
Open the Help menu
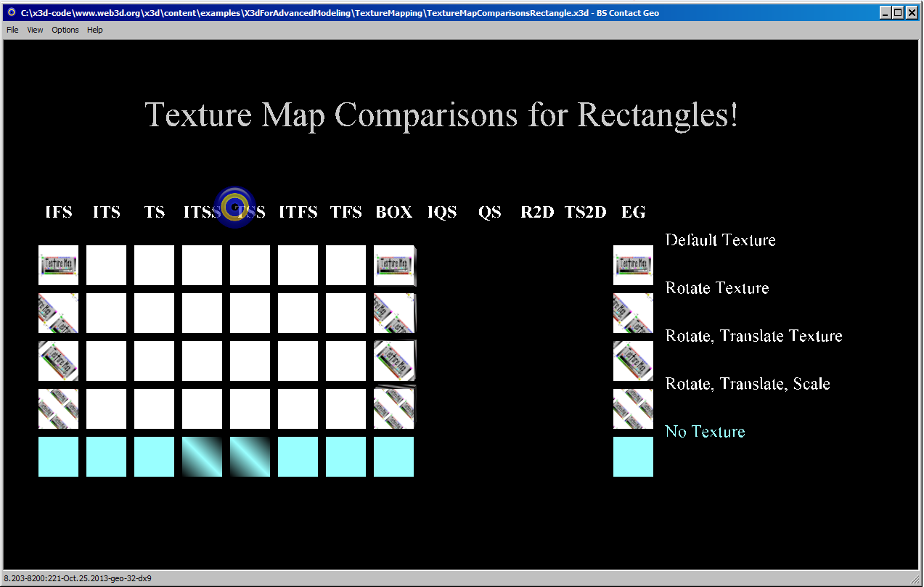95,30
